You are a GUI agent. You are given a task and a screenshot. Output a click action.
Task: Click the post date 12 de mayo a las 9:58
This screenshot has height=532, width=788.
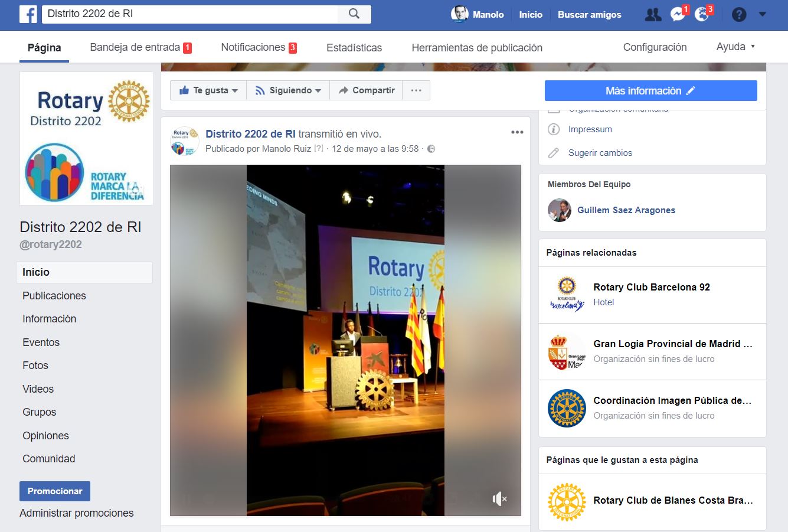coord(375,149)
